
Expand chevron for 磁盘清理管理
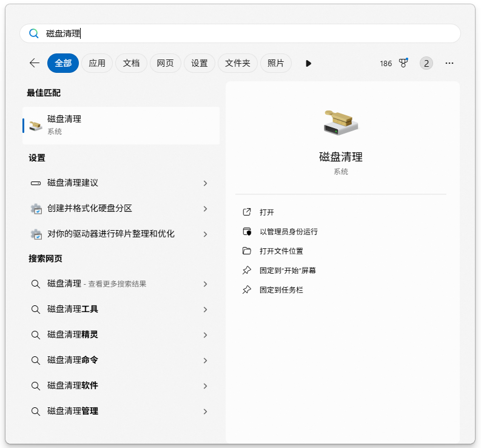pyautogui.click(x=206, y=412)
